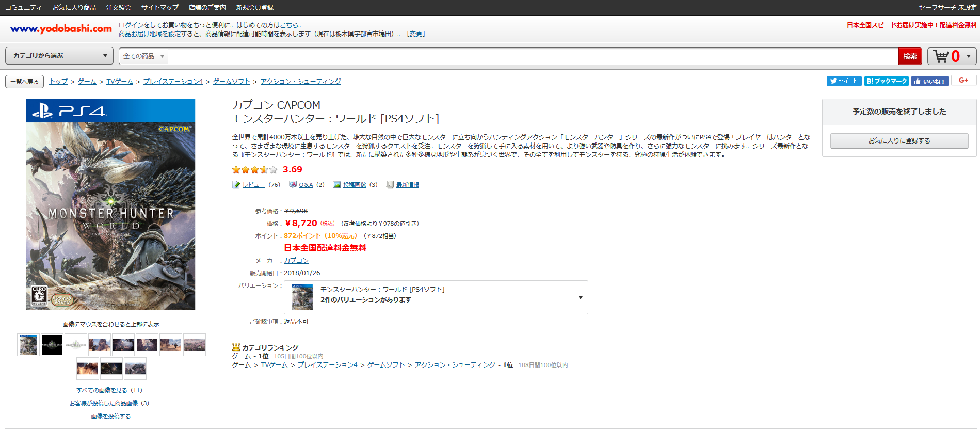This screenshot has width=980, height=429.
Task: Click the いいね! Facebook like button
Action: (929, 81)
